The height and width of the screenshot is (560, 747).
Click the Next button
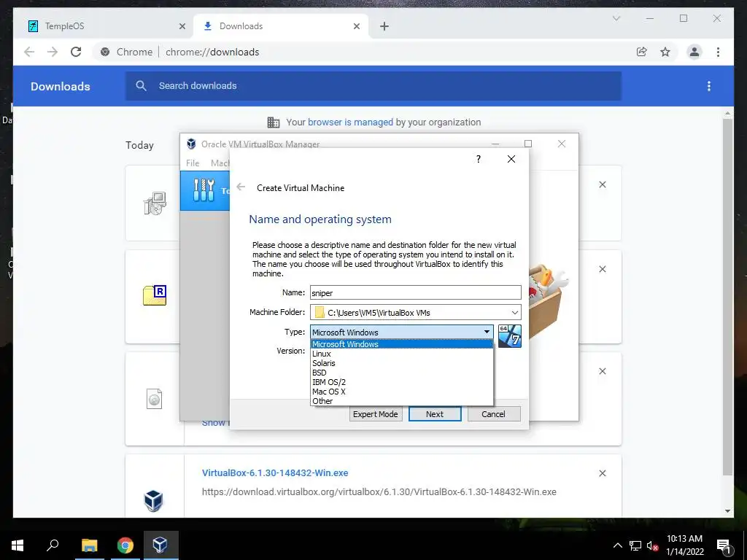[x=435, y=414]
